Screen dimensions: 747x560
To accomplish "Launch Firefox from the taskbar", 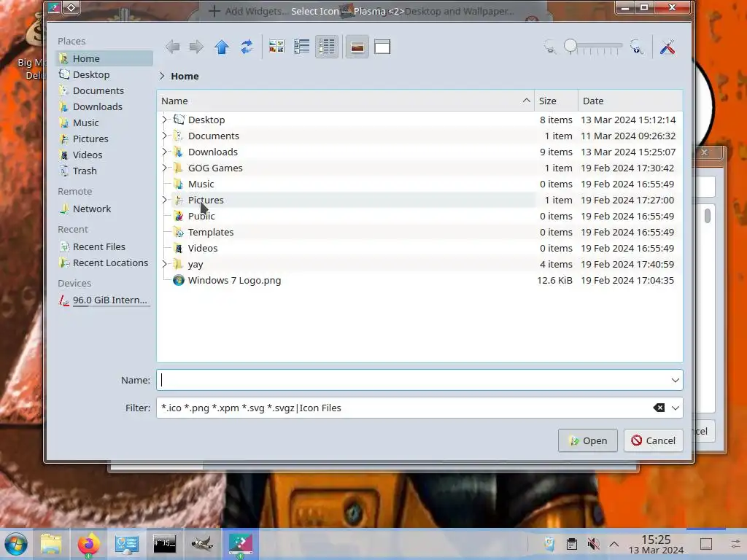I will pos(88,544).
